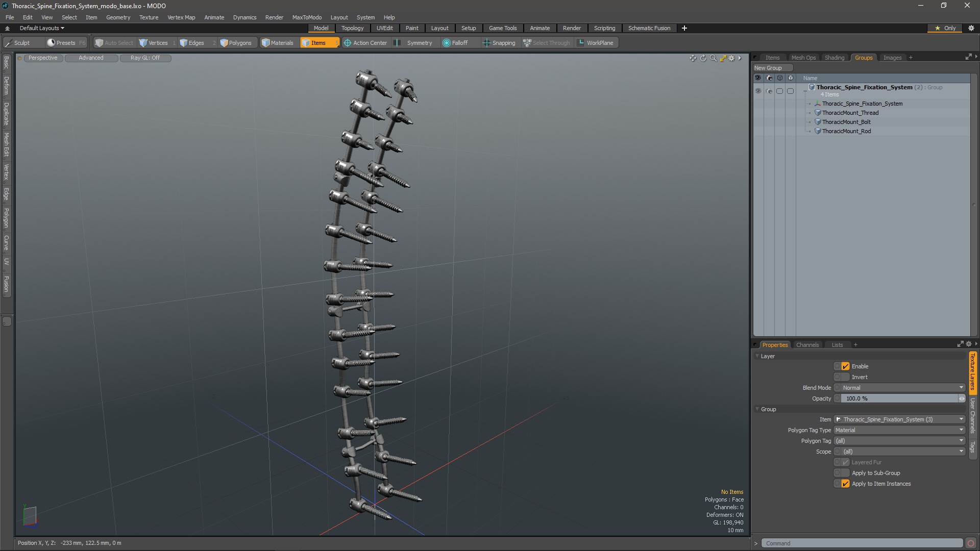Toggle render camera for Thoracic_Spine_Fixation_System group

click(x=769, y=91)
